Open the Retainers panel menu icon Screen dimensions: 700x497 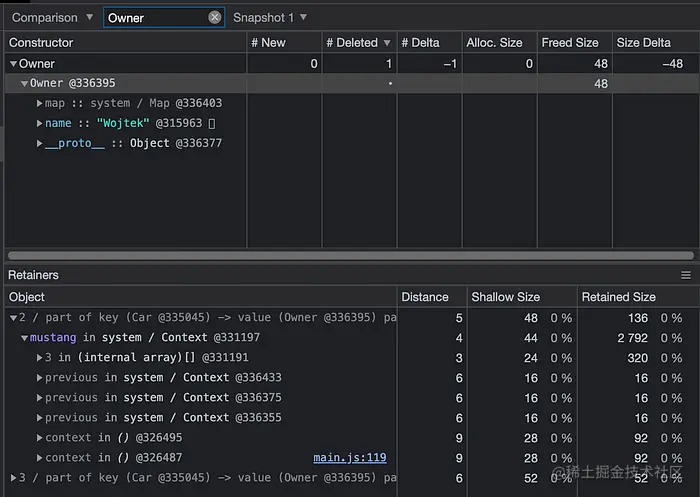point(686,275)
